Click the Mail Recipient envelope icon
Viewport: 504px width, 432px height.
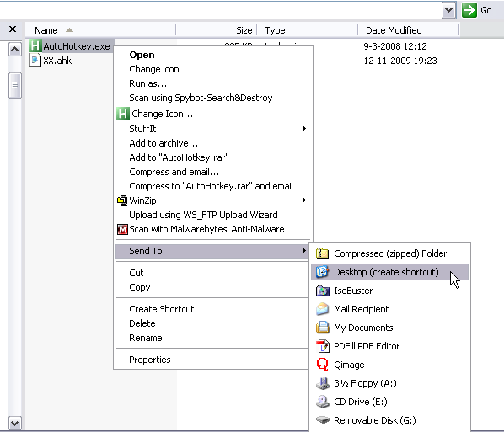coord(322,309)
